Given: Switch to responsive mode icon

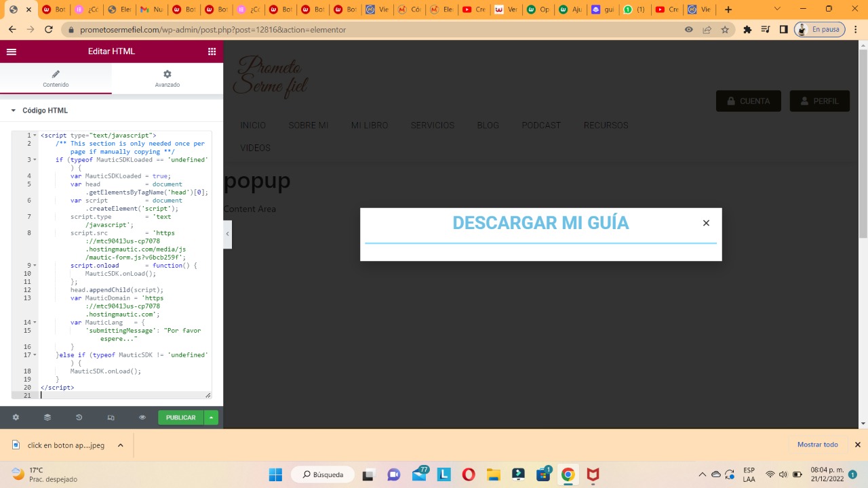Looking at the screenshot, I should [x=111, y=418].
